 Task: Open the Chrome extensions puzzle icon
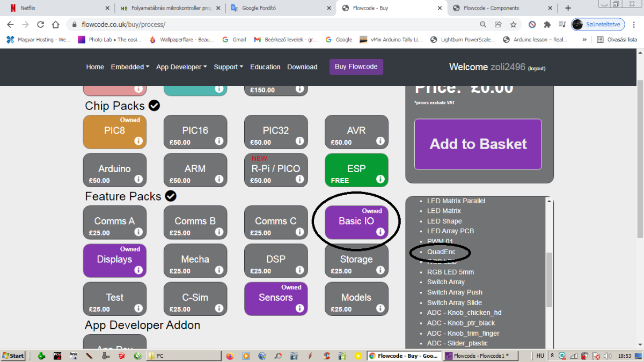pos(547,25)
